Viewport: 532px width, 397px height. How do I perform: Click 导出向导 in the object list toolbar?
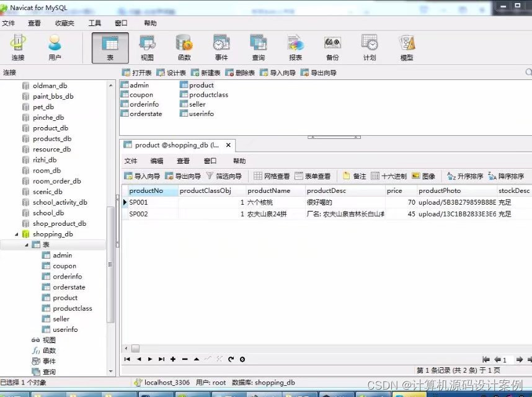pyautogui.click(x=319, y=73)
